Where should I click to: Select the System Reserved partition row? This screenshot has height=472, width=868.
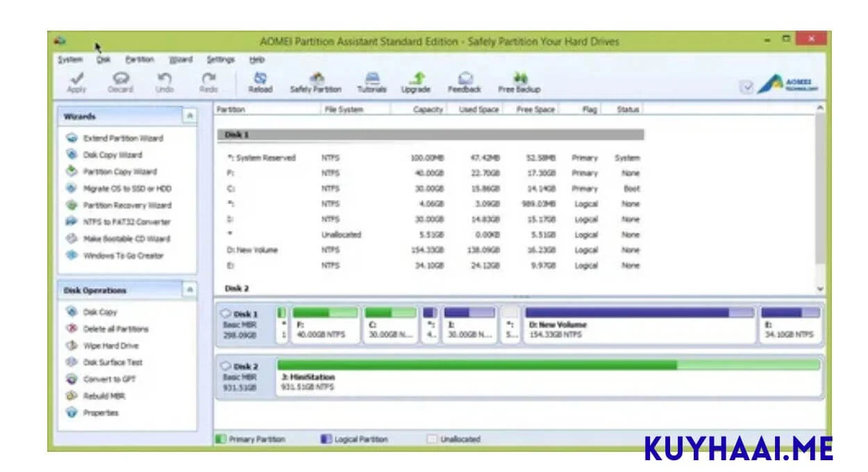pos(431,158)
